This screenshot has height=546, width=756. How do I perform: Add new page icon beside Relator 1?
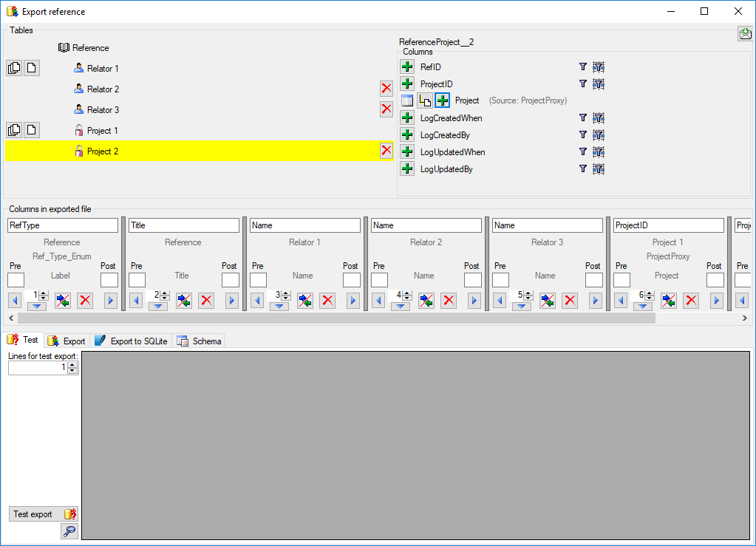pos(32,68)
